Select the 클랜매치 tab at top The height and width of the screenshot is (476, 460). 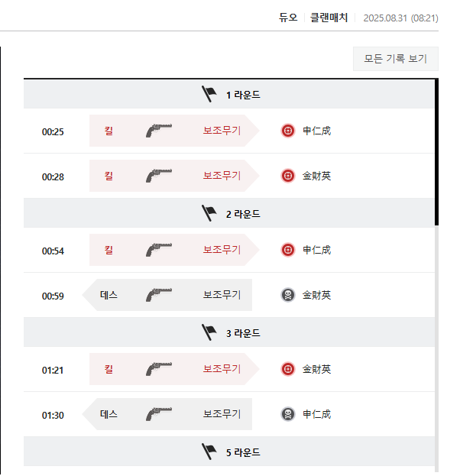click(328, 18)
